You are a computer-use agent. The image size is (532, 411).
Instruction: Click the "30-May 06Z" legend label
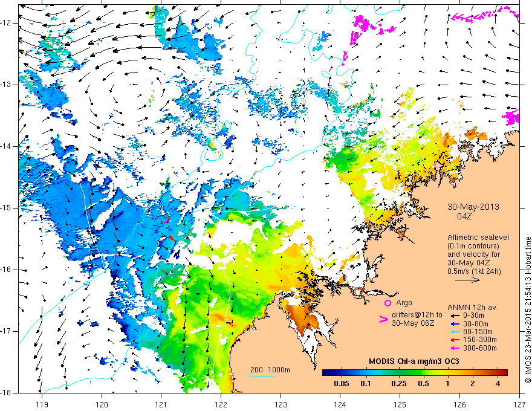coord(413,323)
